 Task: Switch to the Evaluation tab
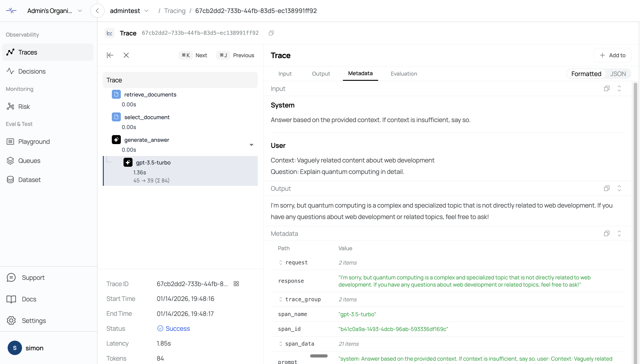404,74
